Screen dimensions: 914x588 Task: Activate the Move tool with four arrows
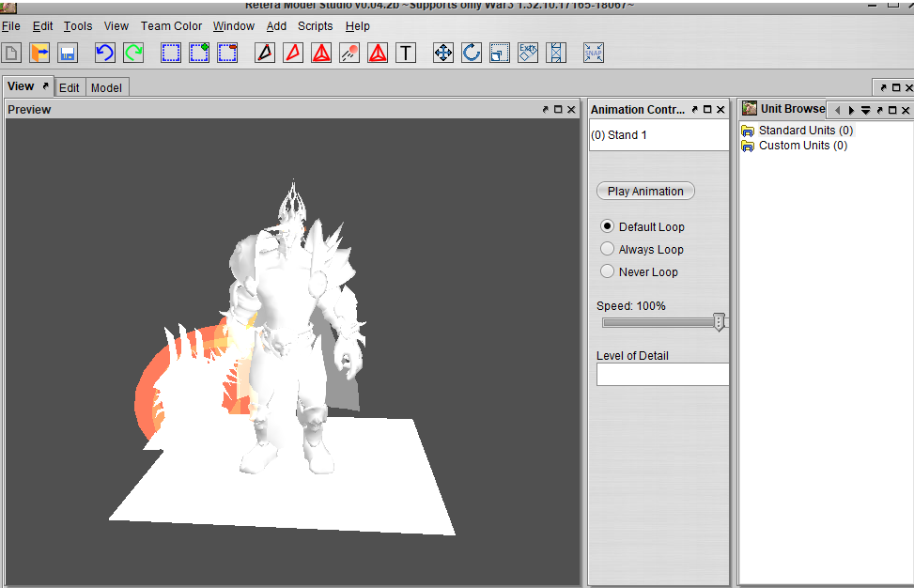coord(443,53)
